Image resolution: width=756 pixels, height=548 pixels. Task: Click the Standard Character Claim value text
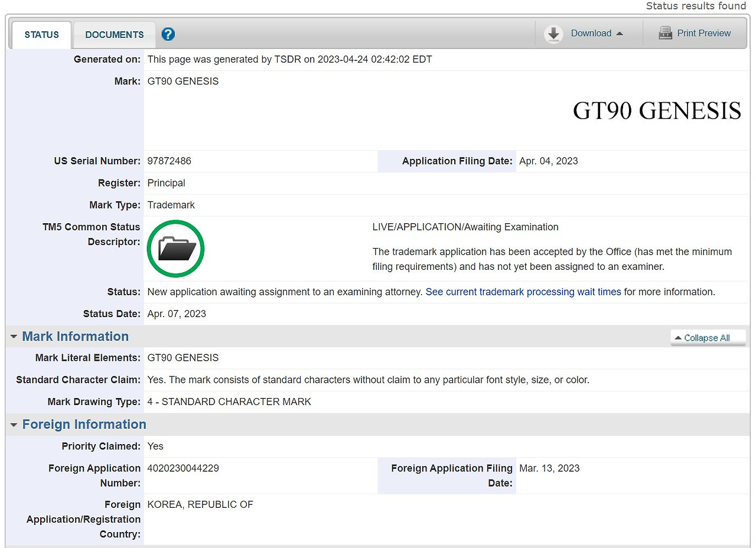coord(369,380)
